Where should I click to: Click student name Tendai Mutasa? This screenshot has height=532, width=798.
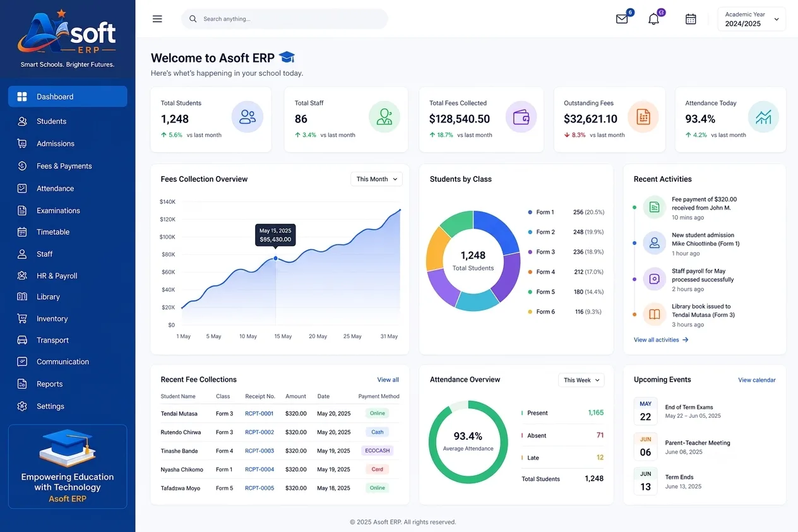[x=179, y=413]
